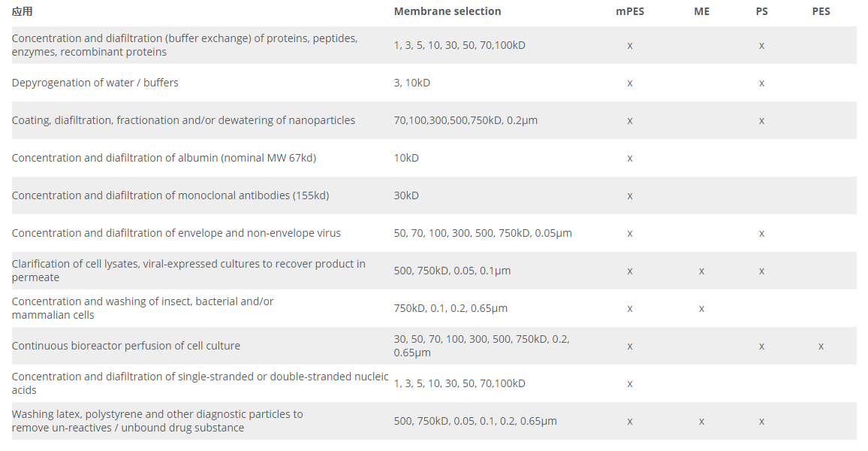Click the PS x mark in nanoparticles row
This screenshot has width=868, height=451.
tap(761, 120)
